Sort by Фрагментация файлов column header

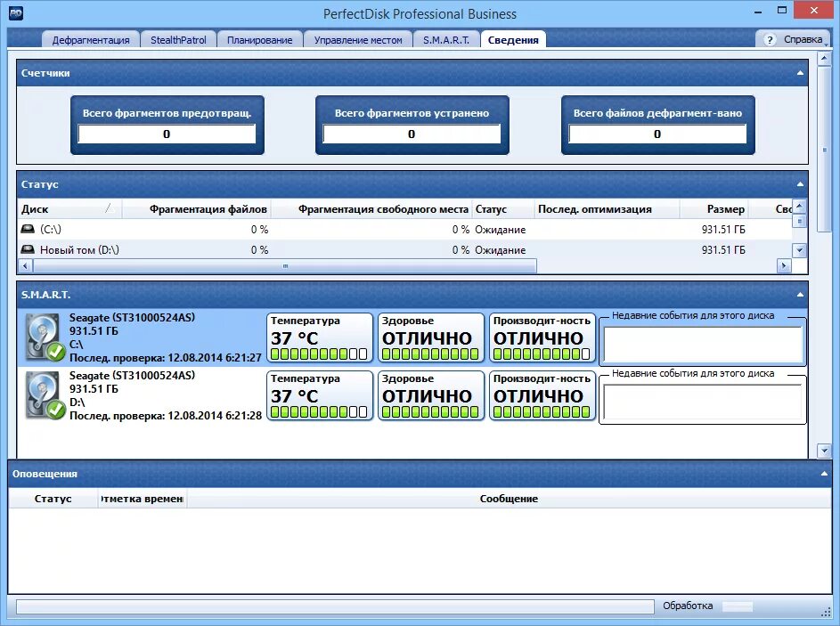[x=196, y=209]
